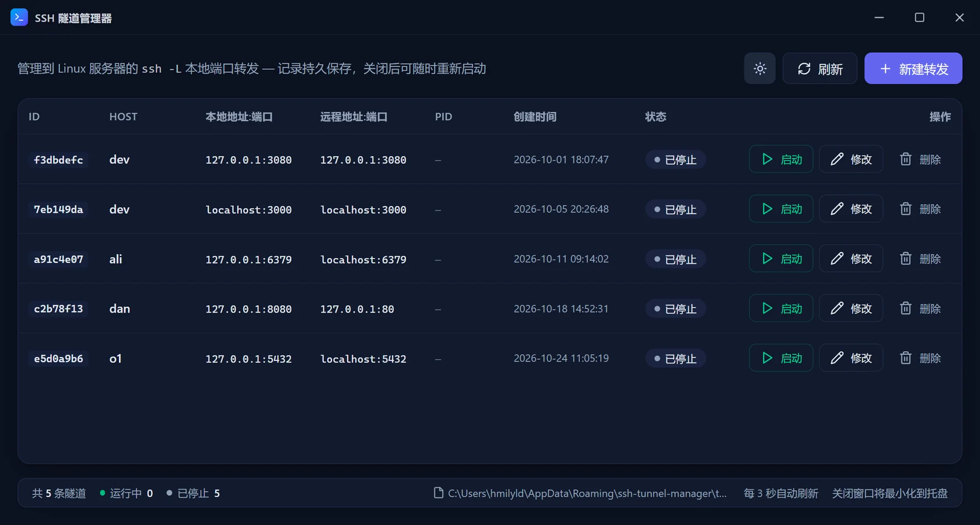This screenshot has width=980, height=525.
Task: Open the config file path in status bar
Action: point(580,494)
